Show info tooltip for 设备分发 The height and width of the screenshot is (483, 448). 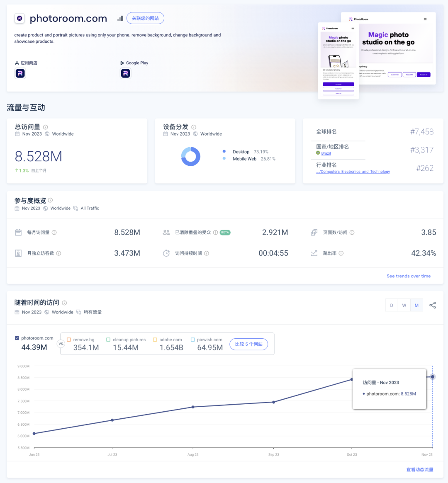[194, 127]
